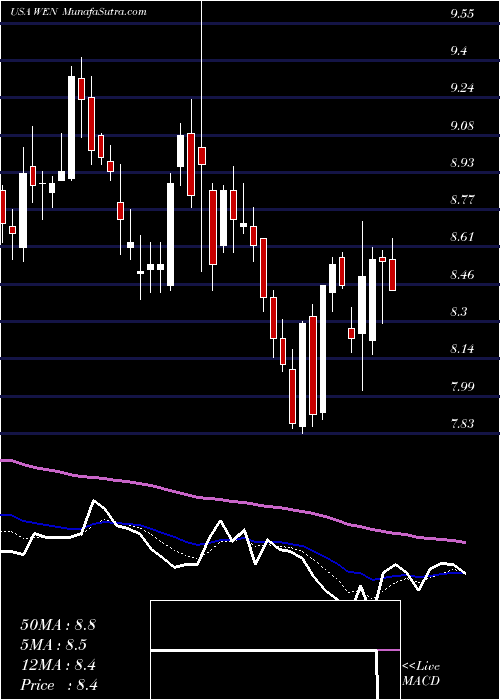The width and height of the screenshot is (500, 700).
Task: Select the 8.46 price axis label
Action: (x=462, y=274)
